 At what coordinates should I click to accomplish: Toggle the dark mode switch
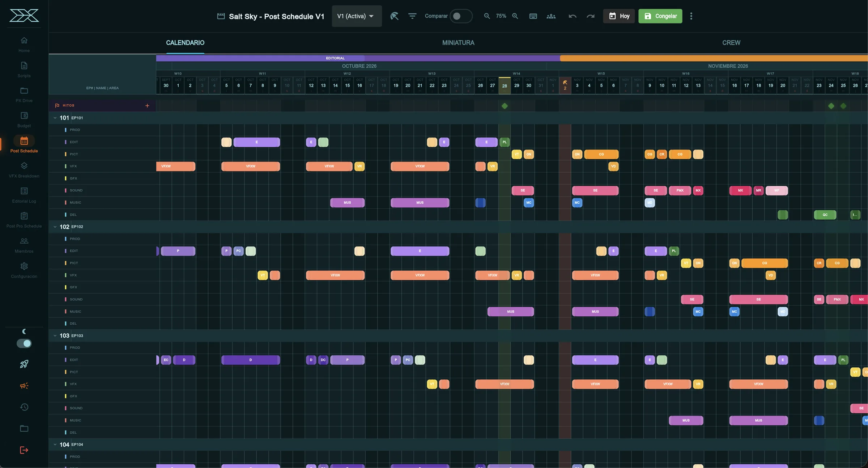tap(24, 343)
